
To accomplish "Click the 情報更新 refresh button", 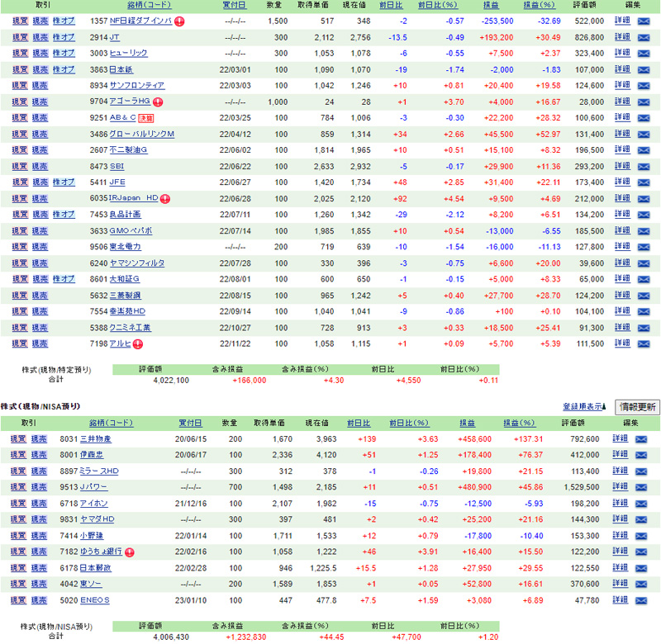I will pyautogui.click(x=637, y=407).
